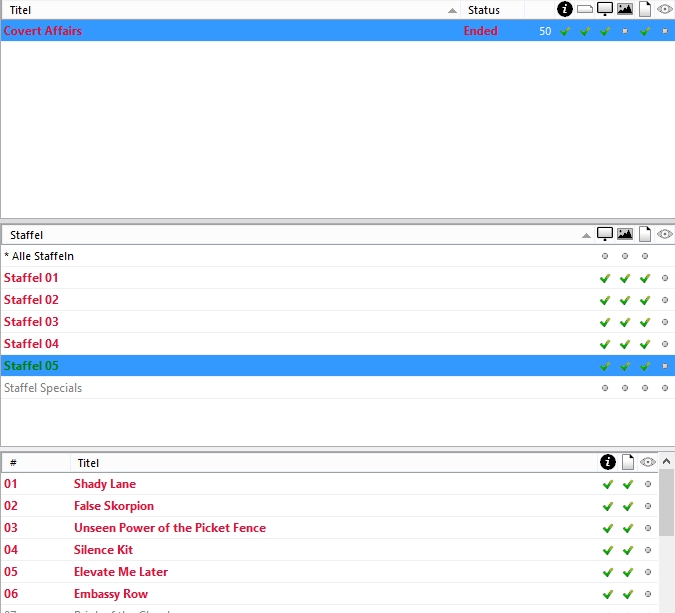675x613 pixels.
Task: Click fanart checkmark for Staffel 02
Action: pyautogui.click(x=625, y=300)
